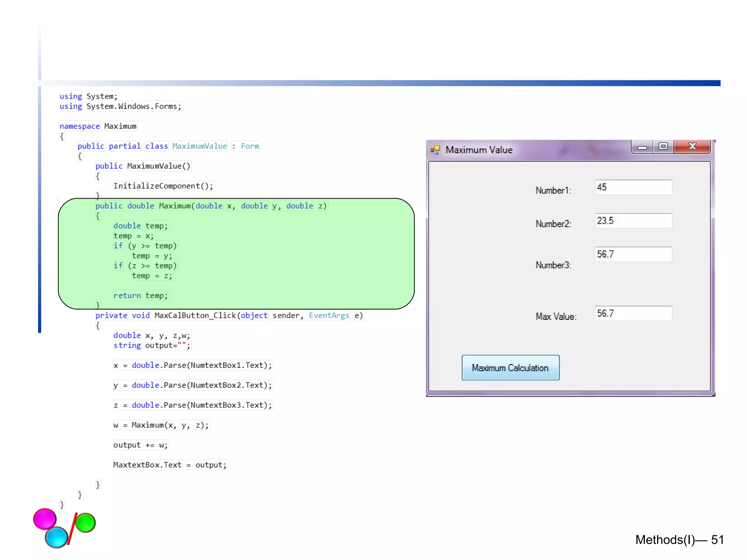The height and width of the screenshot is (560, 747).
Task: Maximize the Maximum Value window
Action: 663,147
